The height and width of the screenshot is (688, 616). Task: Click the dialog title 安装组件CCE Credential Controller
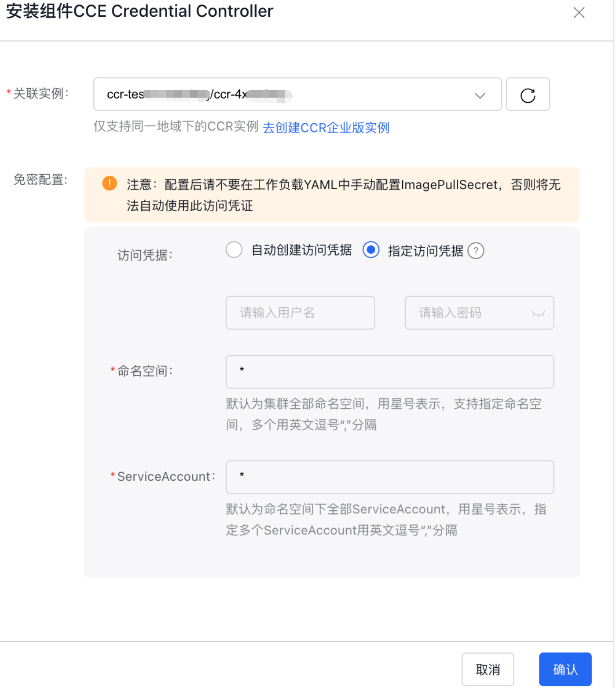pos(139,11)
